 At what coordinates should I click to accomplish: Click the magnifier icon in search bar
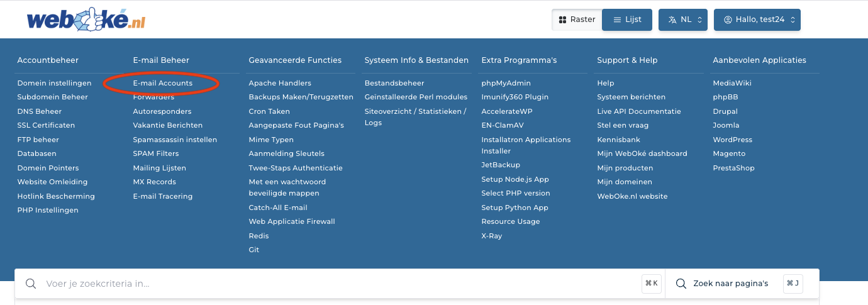point(31,284)
